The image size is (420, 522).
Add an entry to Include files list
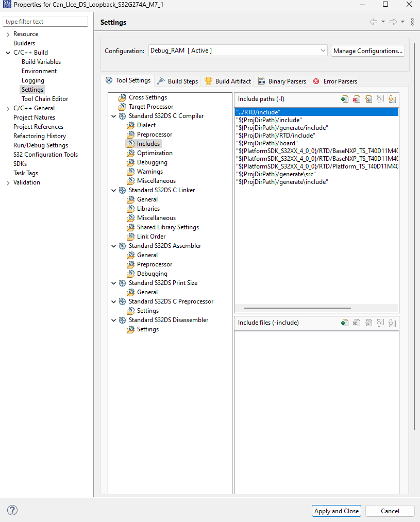(344, 322)
